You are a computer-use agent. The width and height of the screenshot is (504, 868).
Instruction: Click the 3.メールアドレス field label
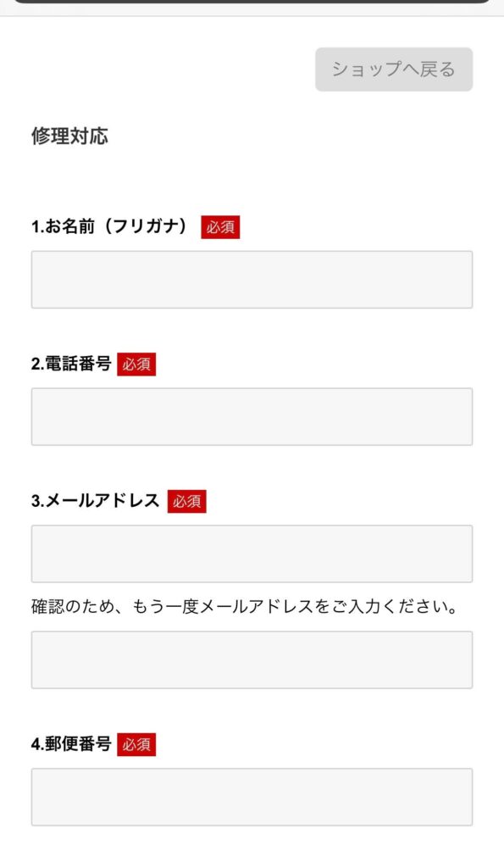tap(96, 501)
